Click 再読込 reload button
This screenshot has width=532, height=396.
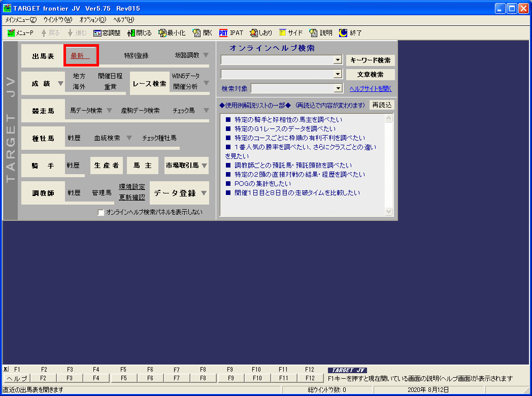pyautogui.click(x=382, y=105)
